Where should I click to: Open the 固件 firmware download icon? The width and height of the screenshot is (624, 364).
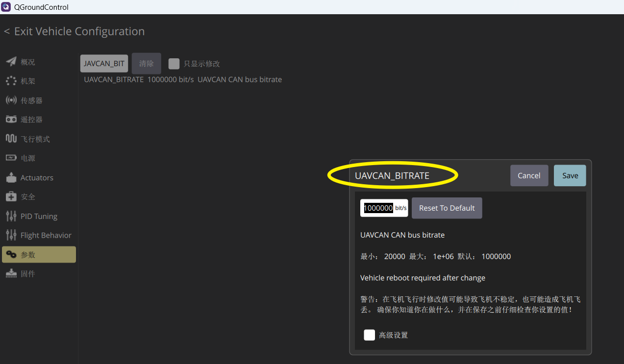click(11, 273)
